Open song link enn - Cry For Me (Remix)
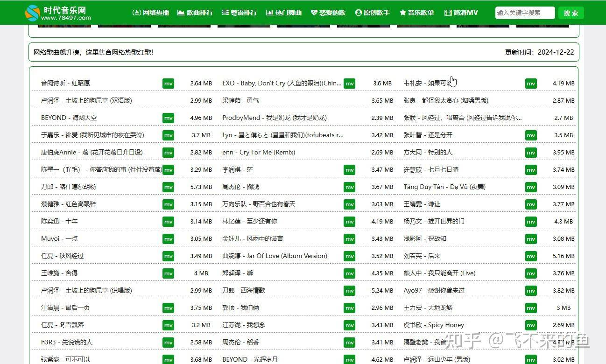 259,152
